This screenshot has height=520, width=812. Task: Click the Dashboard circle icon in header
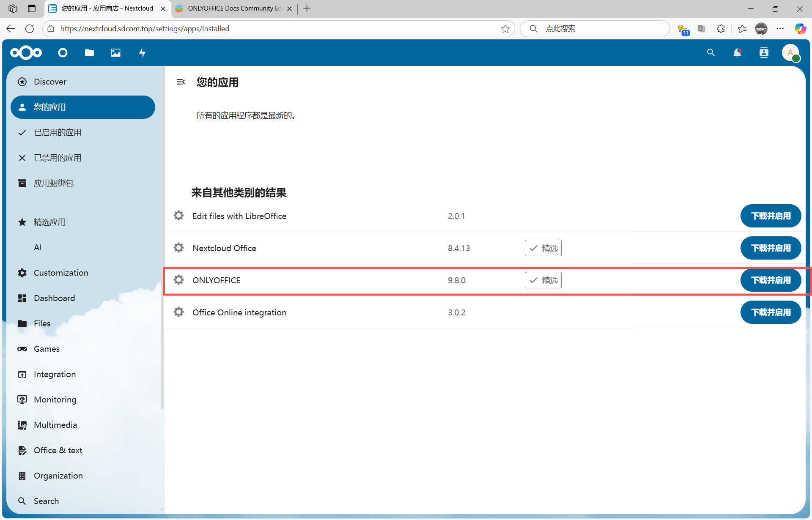tap(63, 53)
